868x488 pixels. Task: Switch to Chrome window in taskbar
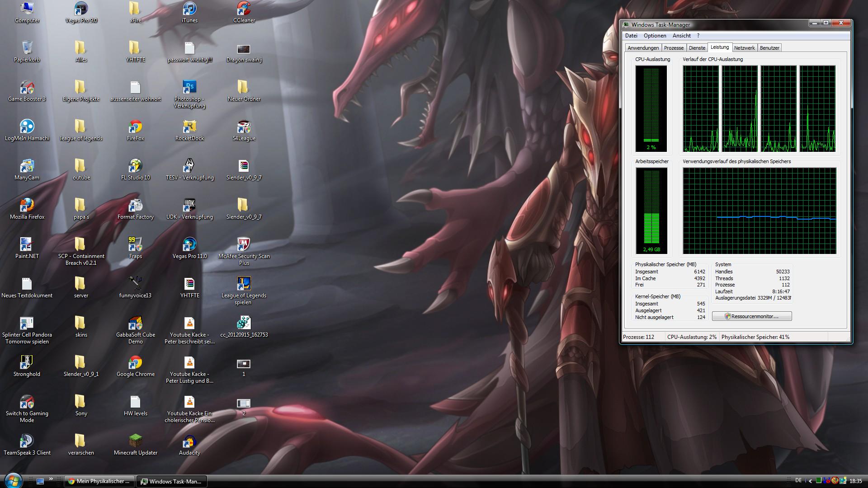[99, 481]
